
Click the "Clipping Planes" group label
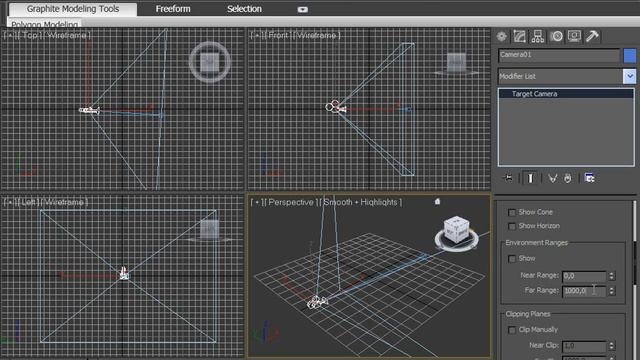(x=528, y=314)
